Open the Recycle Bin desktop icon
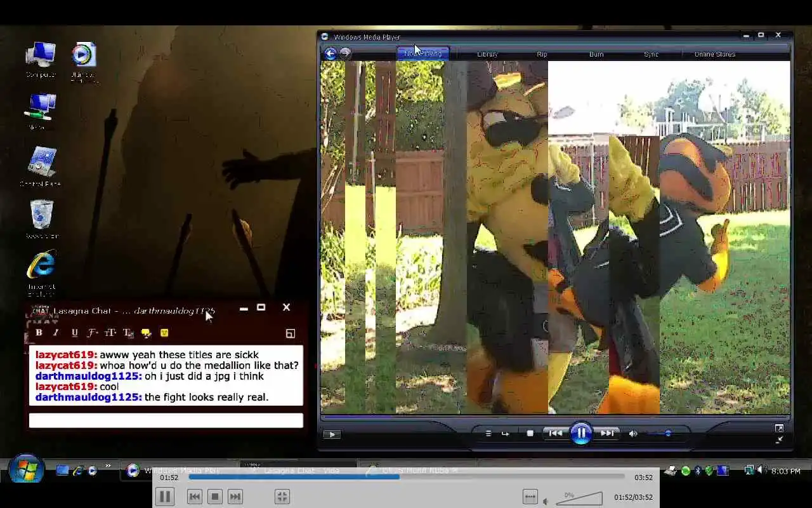 pyautogui.click(x=42, y=219)
